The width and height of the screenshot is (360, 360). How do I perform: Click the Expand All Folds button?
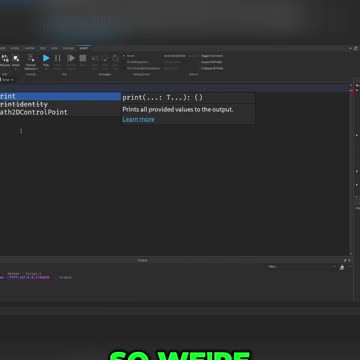pyautogui.click(x=212, y=62)
